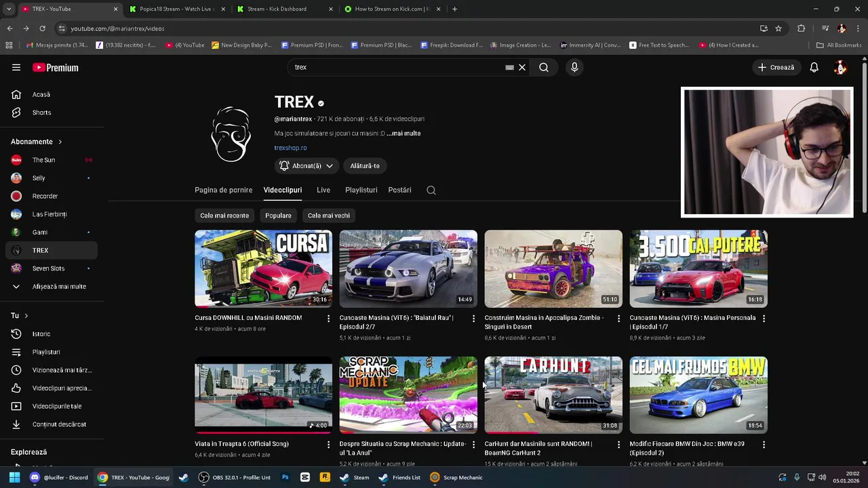Open Discord in the taskbar
Viewport: 868px width, 488px height.
[x=59, y=477]
